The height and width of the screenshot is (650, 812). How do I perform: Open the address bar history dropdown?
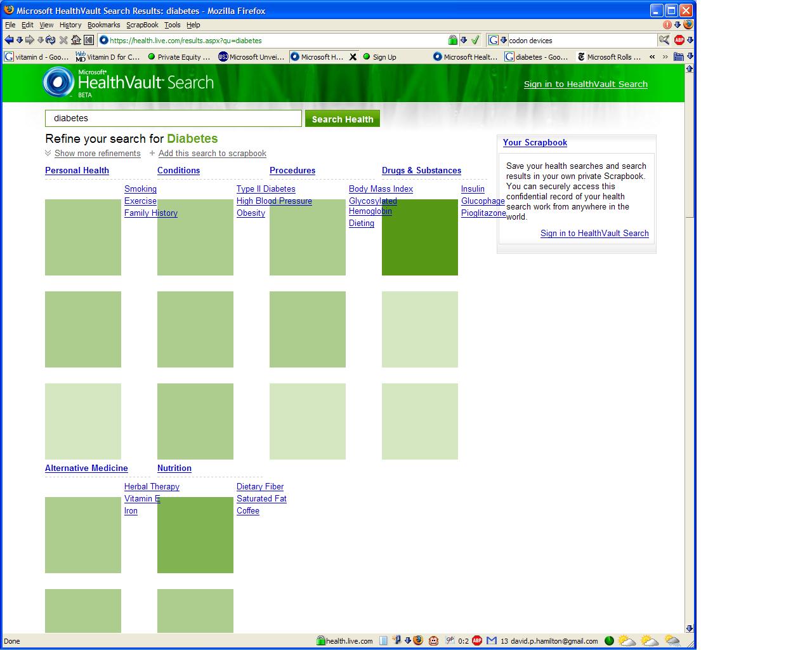[464, 40]
